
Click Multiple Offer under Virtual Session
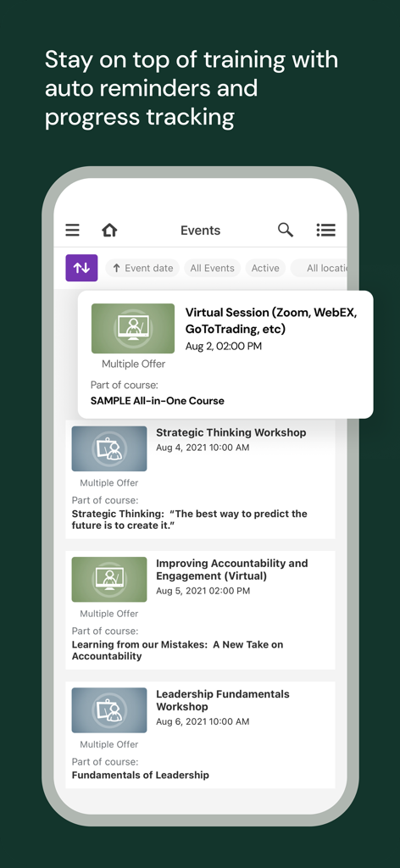133,364
